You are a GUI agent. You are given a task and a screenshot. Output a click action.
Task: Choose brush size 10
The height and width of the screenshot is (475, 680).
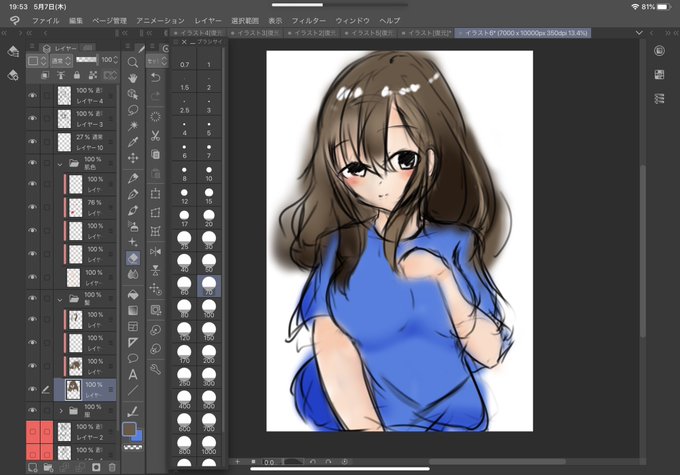coord(209,173)
